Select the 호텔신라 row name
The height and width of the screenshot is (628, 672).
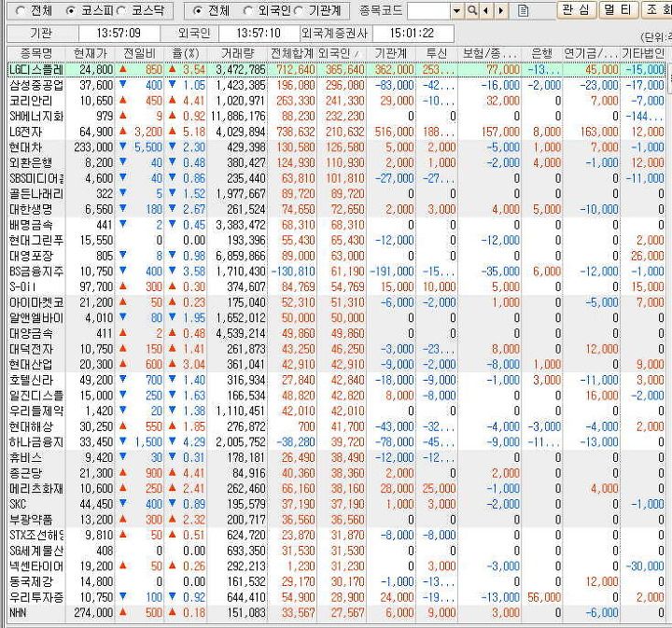(x=31, y=380)
